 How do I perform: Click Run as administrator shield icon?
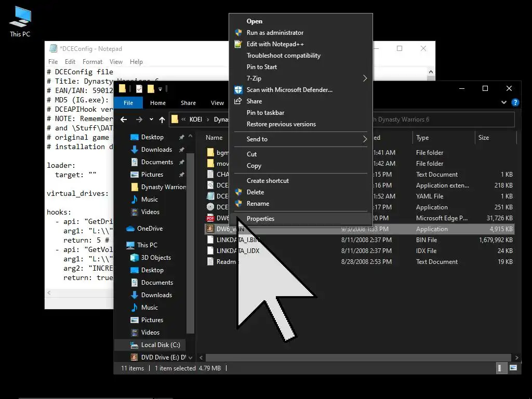click(x=238, y=33)
